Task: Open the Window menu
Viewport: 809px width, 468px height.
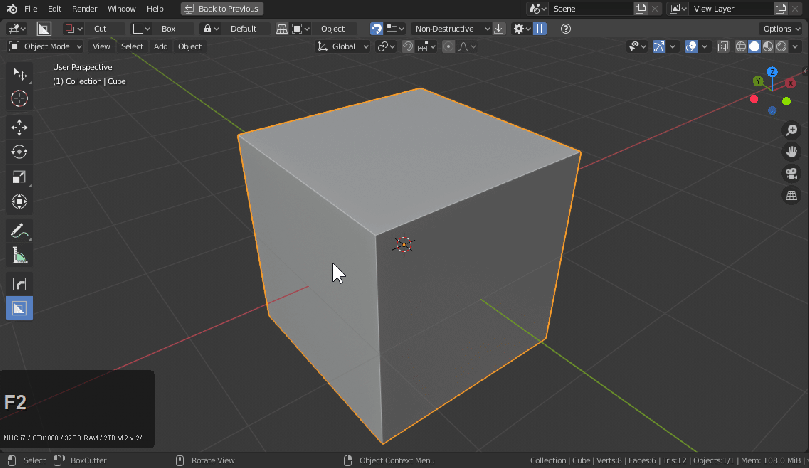Action: pyautogui.click(x=120, y=8)
